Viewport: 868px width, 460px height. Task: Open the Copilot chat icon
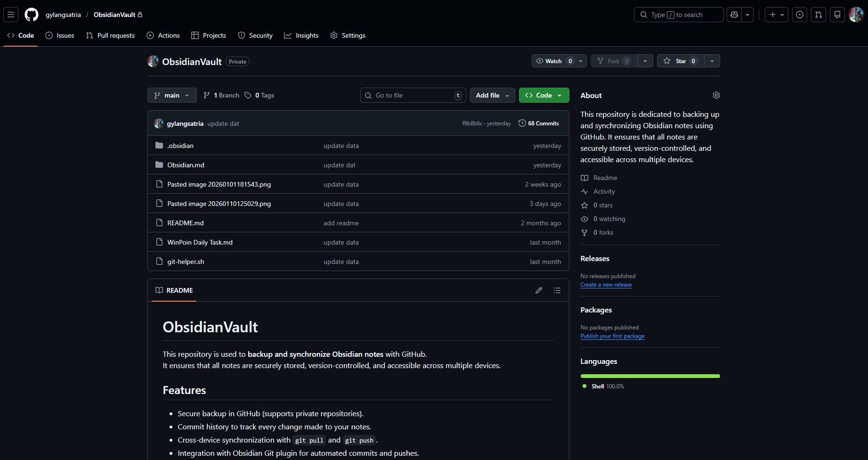(734, 15)
